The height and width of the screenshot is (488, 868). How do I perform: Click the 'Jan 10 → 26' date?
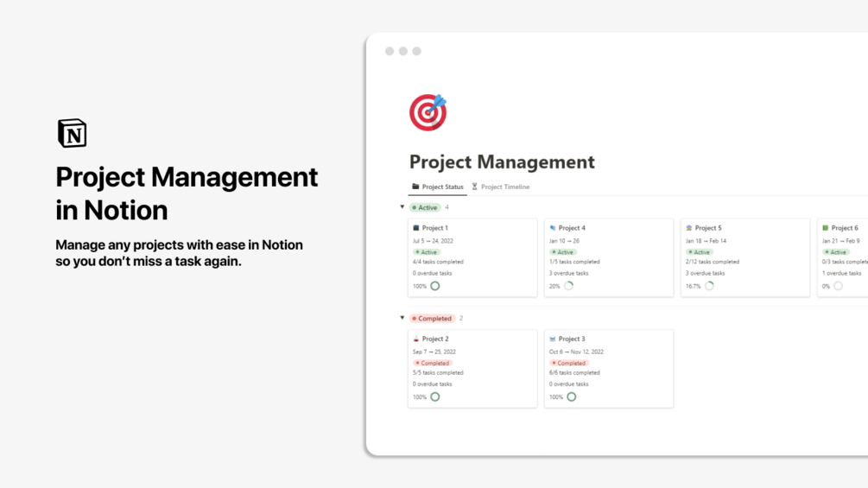pyautogui.click(x=564, y=241)
